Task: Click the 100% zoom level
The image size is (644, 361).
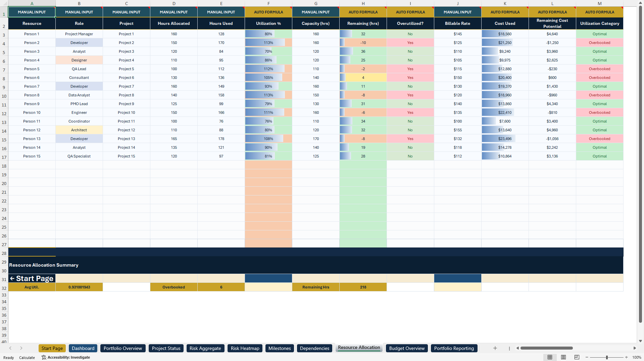Action: click(x=637, y=358)
